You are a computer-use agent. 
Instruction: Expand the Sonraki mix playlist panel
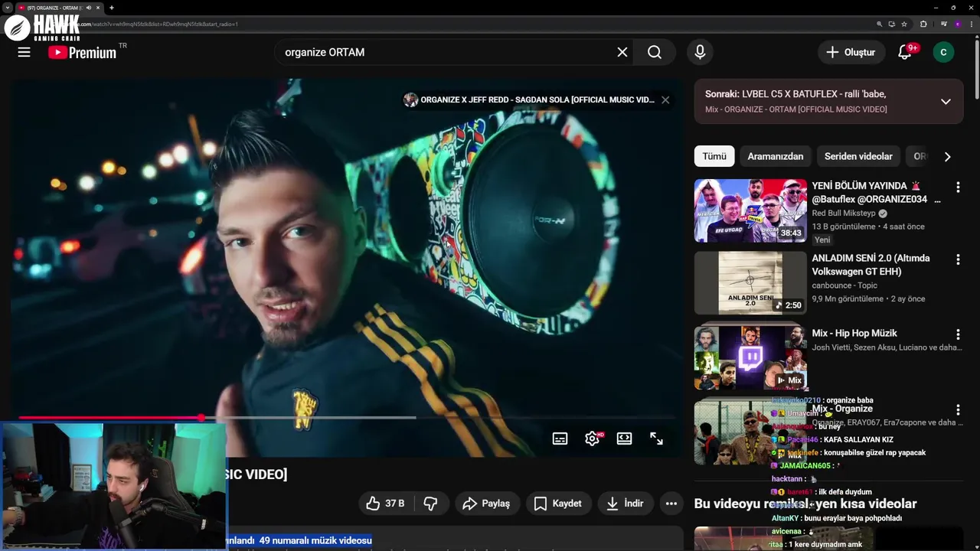946,102
